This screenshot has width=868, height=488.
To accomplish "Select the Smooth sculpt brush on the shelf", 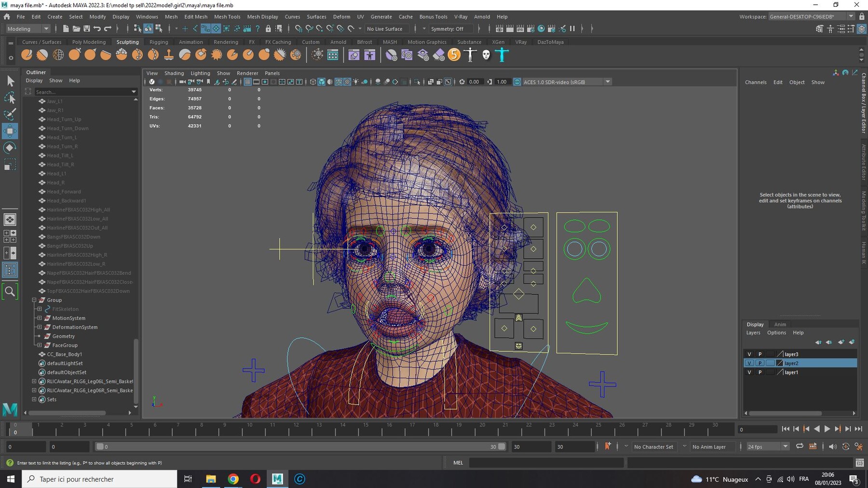I will coord(42,54).
